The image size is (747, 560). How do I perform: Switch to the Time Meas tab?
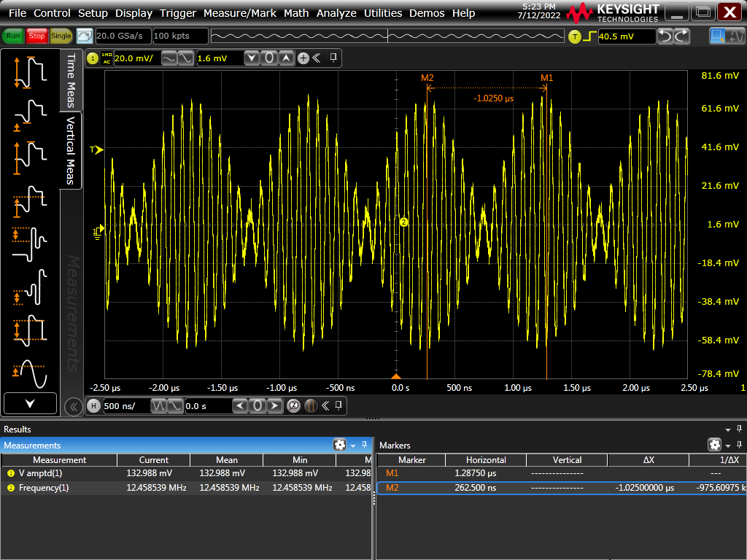[71, 80]
